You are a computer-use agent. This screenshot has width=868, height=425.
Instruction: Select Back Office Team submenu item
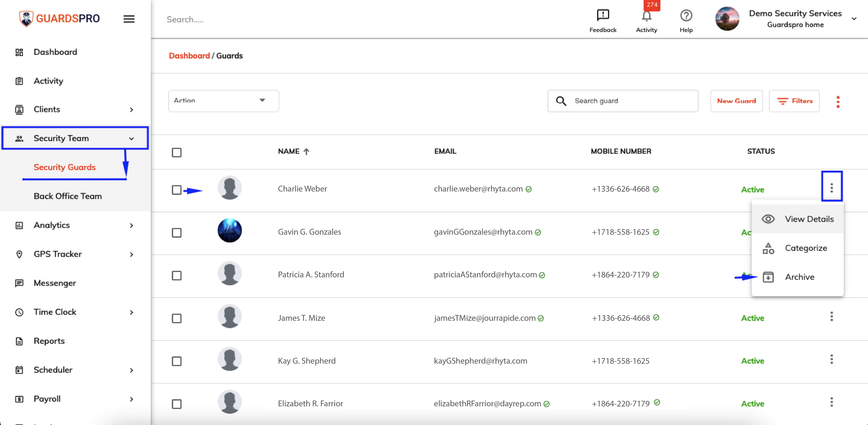[67, 196]
